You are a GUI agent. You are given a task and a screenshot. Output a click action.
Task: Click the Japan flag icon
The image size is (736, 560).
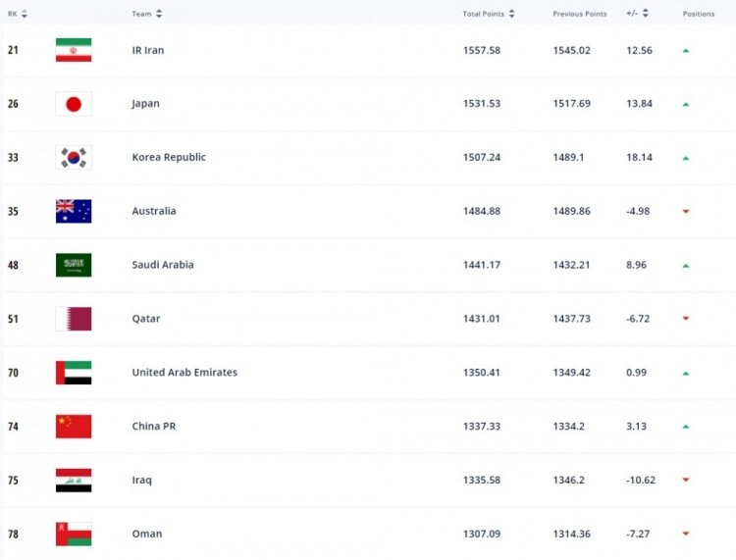coord(74,104)
